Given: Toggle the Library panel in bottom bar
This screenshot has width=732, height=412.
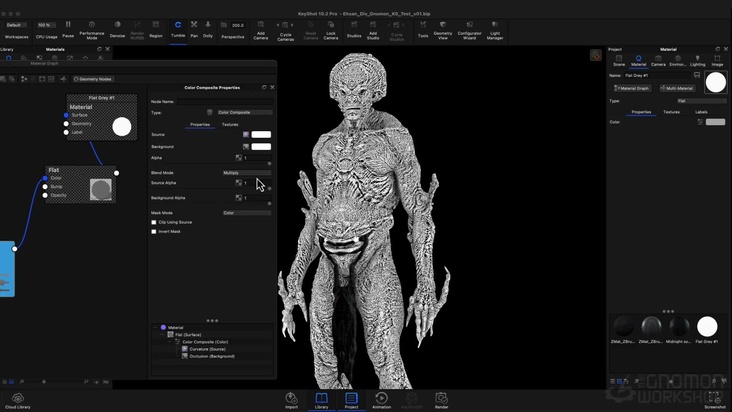Looking at the screenshot, I should point(322,400).
